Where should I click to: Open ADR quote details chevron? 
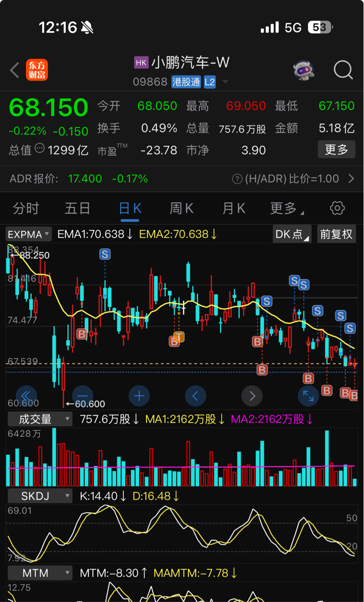351,179
